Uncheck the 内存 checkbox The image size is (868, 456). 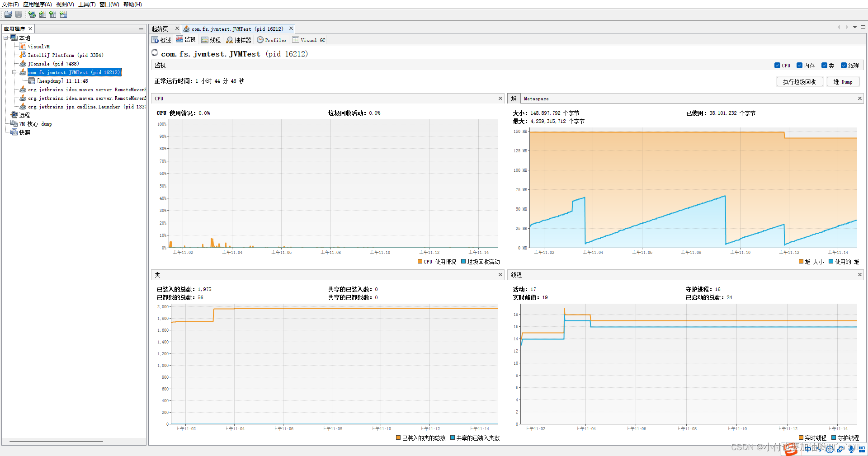pos(799,66)
